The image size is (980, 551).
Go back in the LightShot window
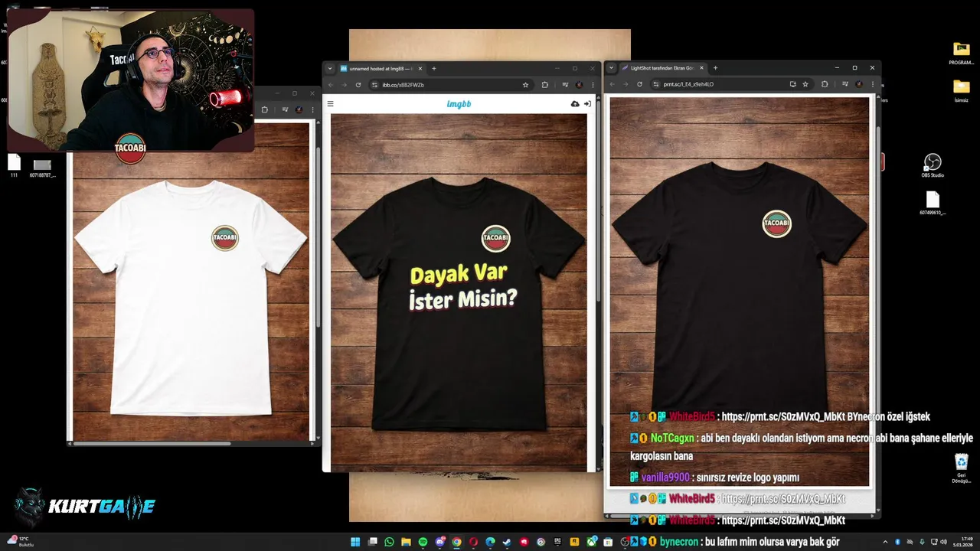(x=612, y=84)
